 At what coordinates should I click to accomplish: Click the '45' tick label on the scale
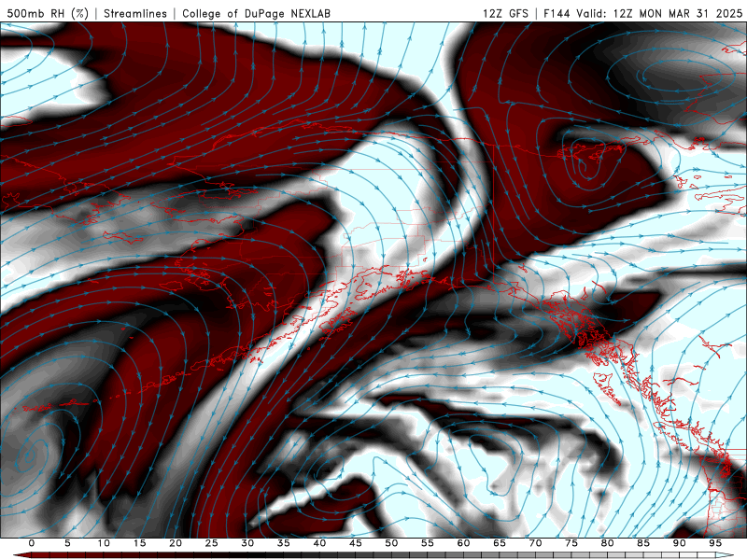(x=356, y=543)
